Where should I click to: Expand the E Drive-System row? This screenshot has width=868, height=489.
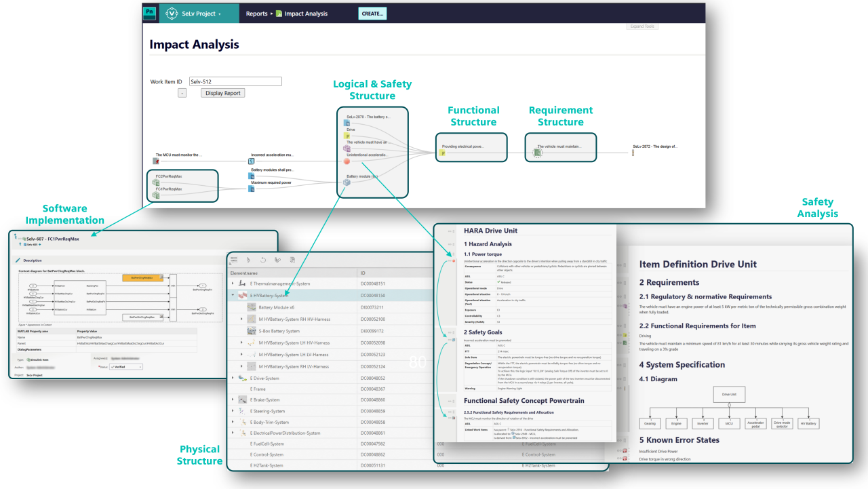point(233,378)
